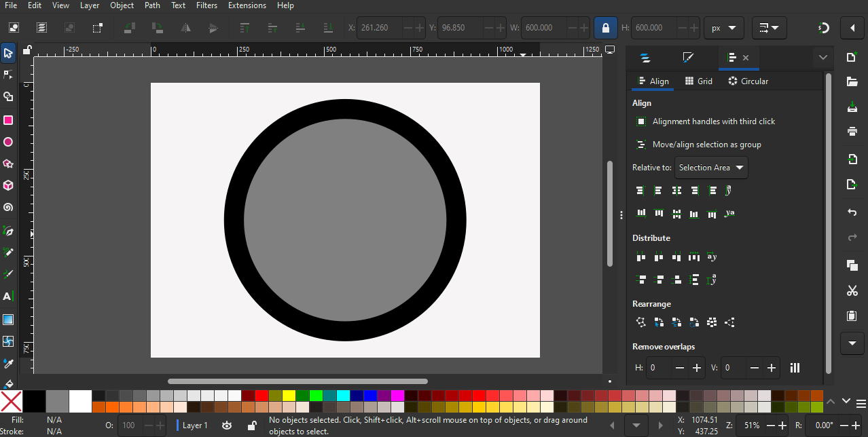868x437 pixels.
Task: Open the Relative to Selection Area dropdown
Action: tap(711, 168)
